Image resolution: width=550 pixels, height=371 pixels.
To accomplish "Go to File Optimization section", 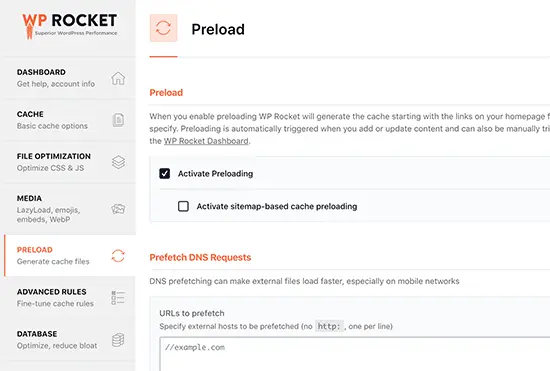I will (70, 162).
